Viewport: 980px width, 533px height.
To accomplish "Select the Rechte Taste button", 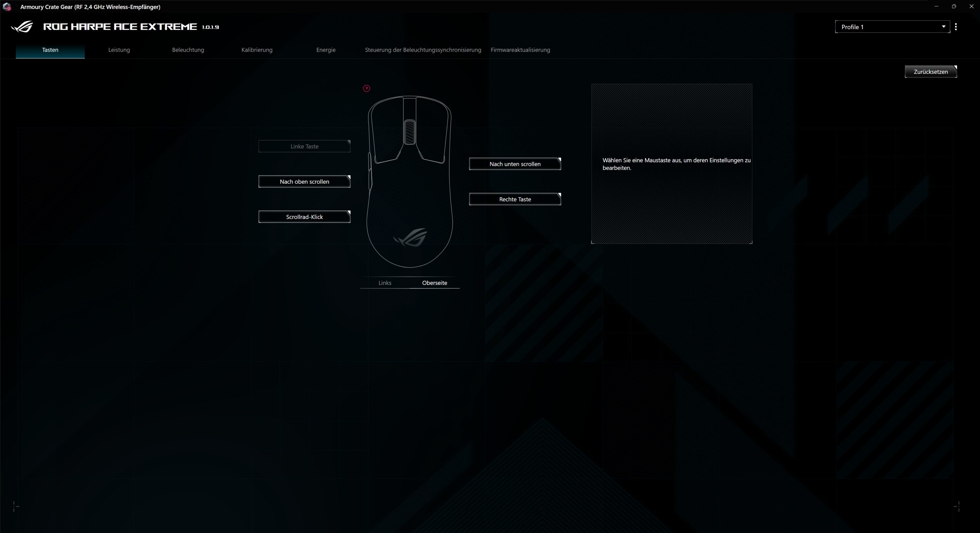I will [515, 199].
